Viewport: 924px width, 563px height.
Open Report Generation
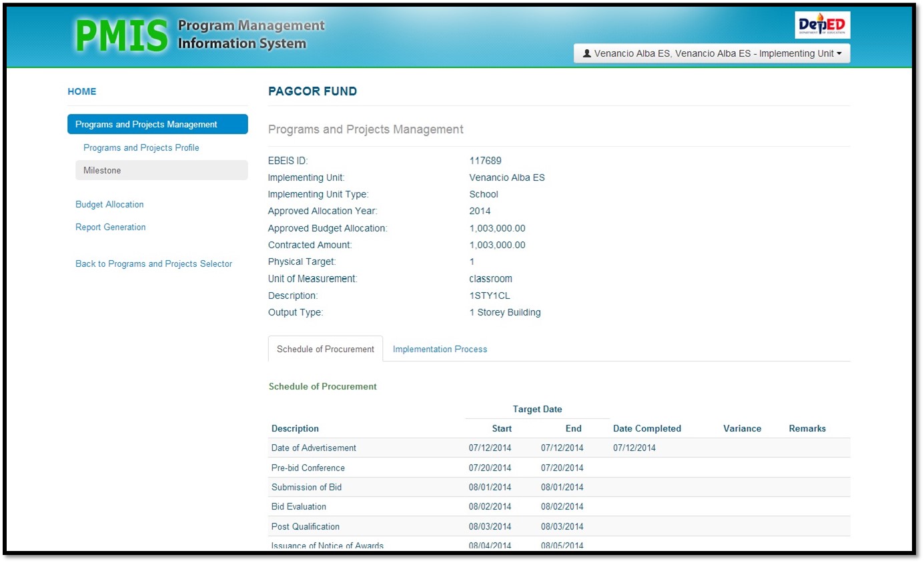pos(111,227)
